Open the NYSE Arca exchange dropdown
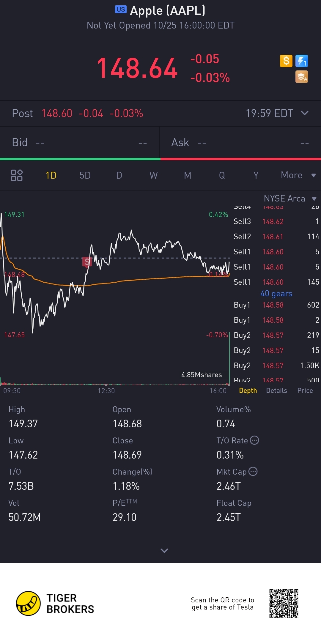The image size is (321, 644). (290, 198)
